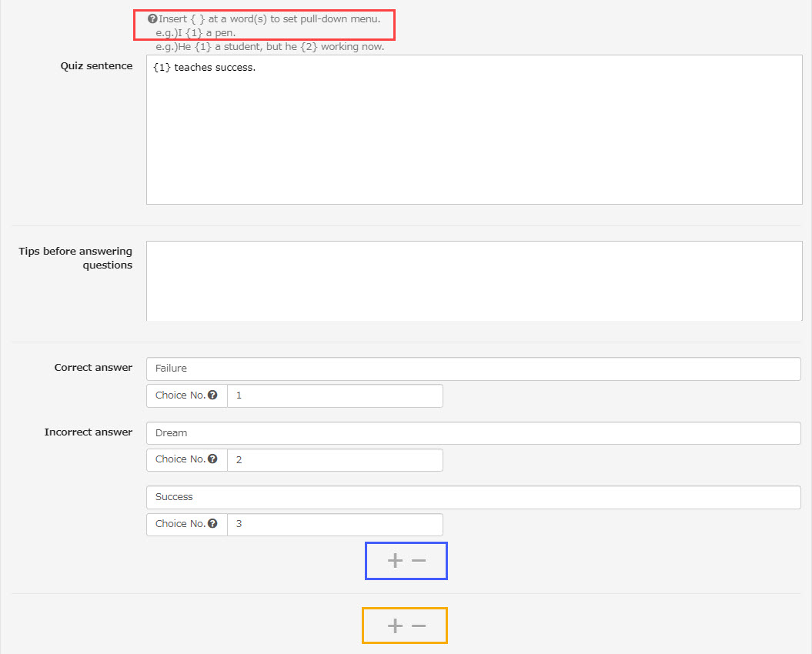Click the Choice No. field with value 3

(335, 524)
